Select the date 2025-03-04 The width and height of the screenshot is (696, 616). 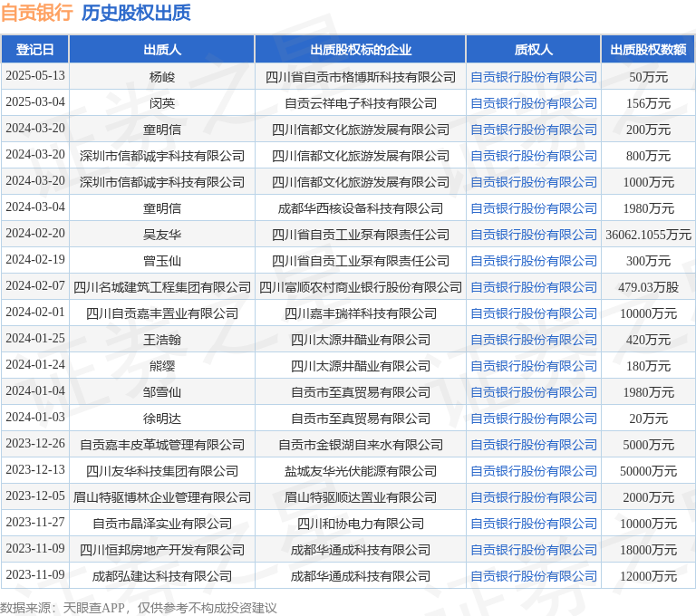(x=35, y=101)
